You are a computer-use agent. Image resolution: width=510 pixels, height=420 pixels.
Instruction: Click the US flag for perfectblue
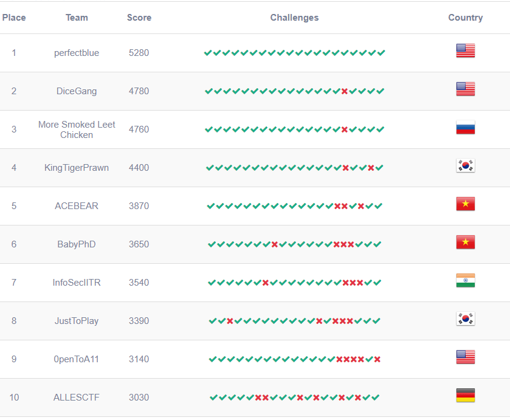coord(465,50)
